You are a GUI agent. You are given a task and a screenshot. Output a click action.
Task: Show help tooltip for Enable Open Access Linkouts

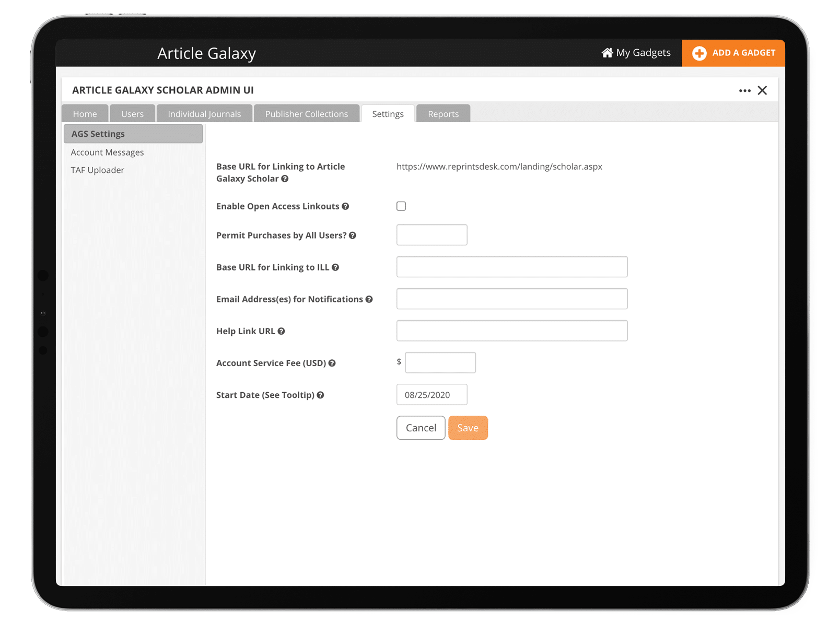345,206
